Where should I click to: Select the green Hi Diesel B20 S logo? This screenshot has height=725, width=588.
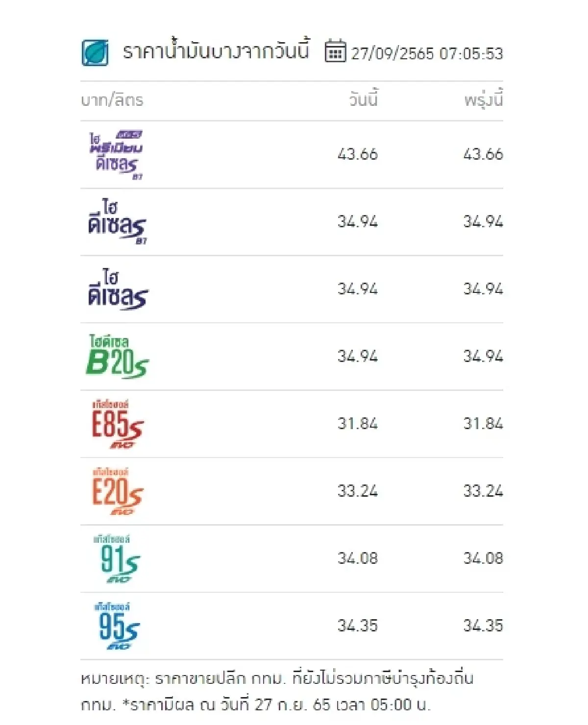pyautogui.click(x=117, y=357)
